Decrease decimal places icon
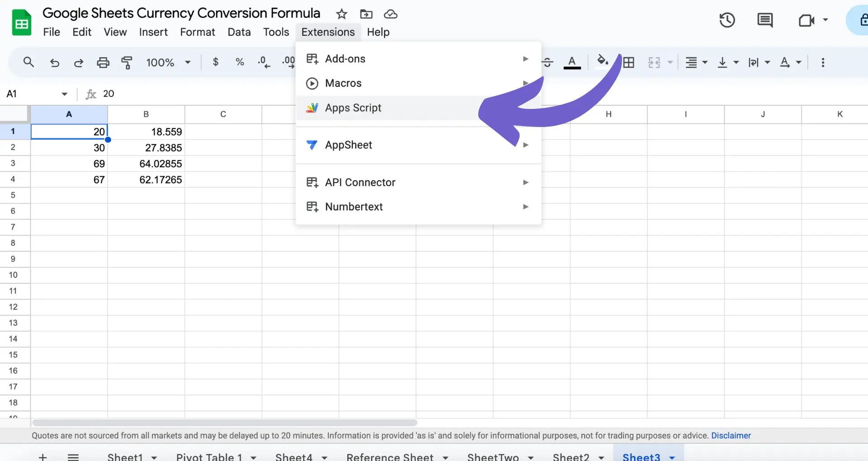The image size is (868, 461). click(x=264, y=62)
